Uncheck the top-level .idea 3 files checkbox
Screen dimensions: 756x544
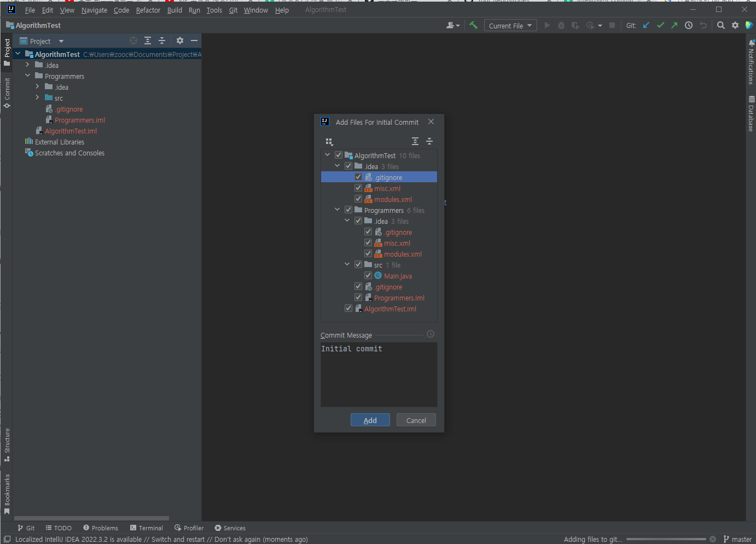(348, 166)
